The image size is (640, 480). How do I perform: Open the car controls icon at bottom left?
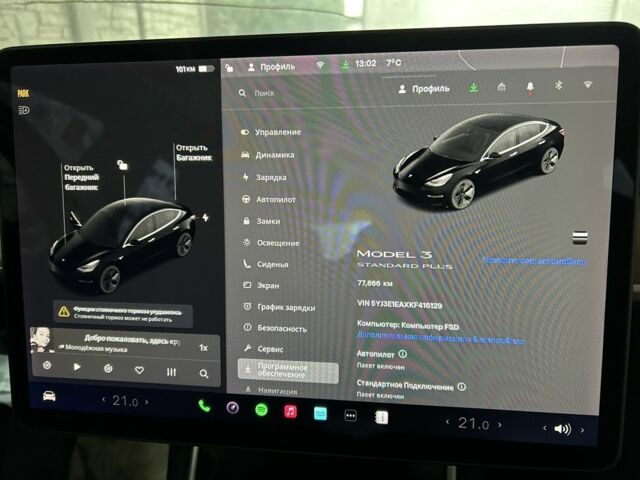48,397
